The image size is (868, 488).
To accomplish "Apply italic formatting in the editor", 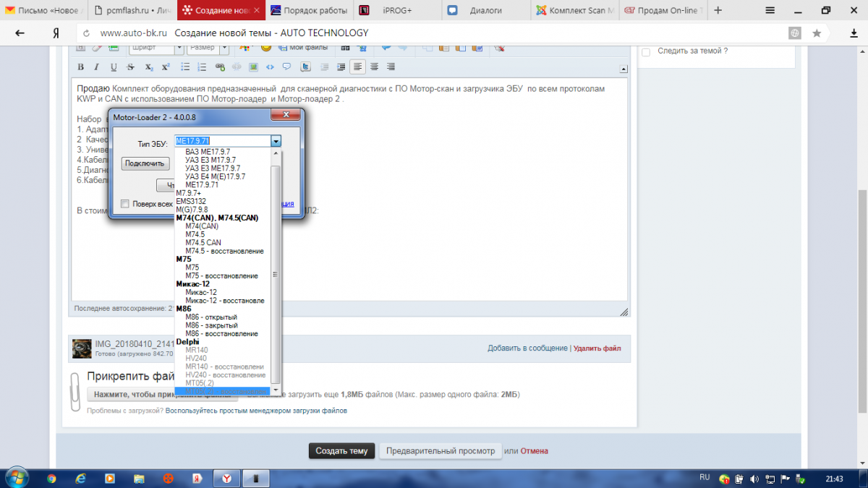I will (x=98, y=67).
